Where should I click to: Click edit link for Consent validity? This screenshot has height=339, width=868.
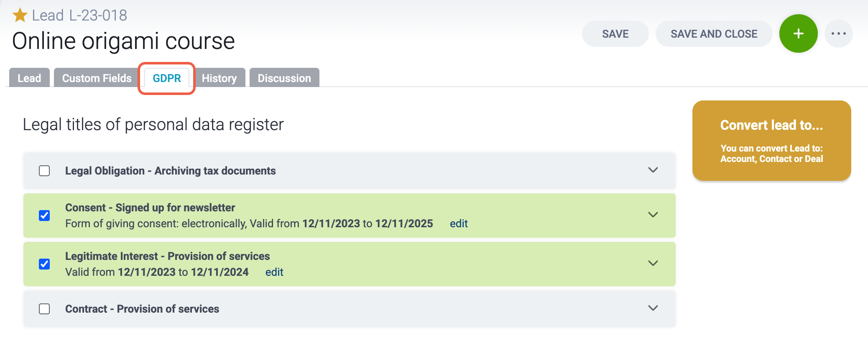[x=459, y=223]
